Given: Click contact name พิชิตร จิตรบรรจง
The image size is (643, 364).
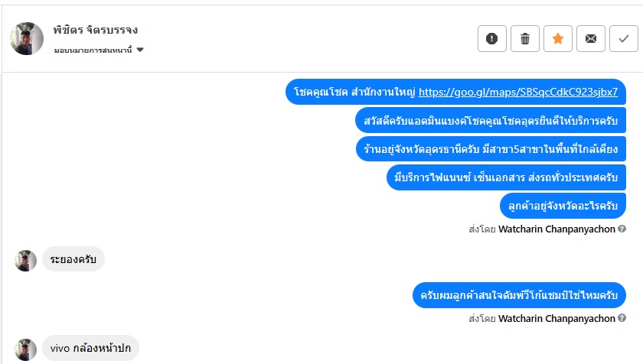Looking at the screenshot, I should (x=96, y=31).
